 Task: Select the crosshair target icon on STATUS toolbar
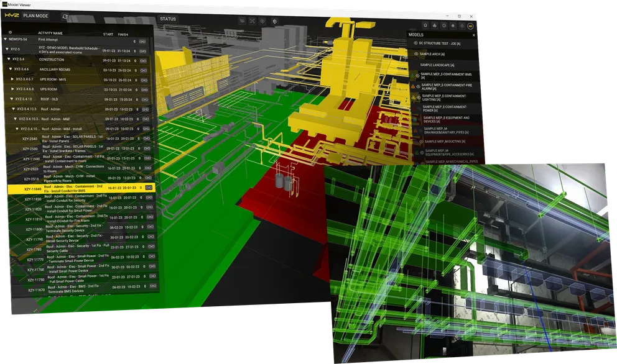(x=275, y=22)
